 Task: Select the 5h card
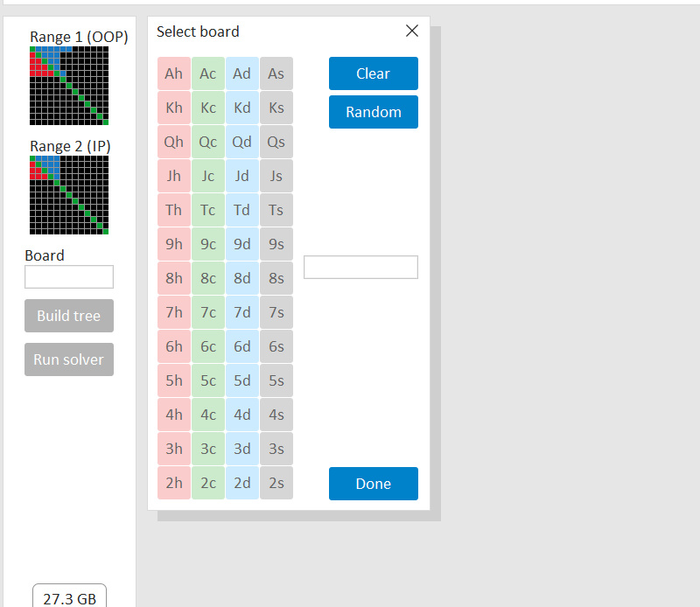[x=173, y=380]
